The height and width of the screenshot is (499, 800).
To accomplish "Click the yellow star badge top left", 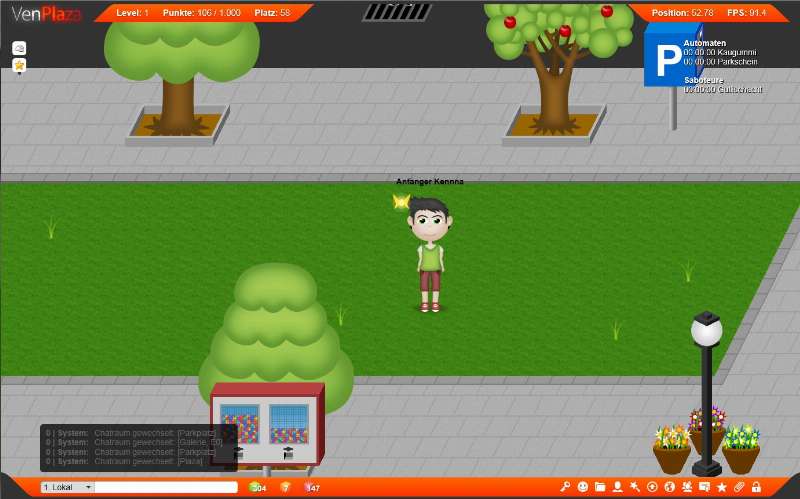I will 19,65.
